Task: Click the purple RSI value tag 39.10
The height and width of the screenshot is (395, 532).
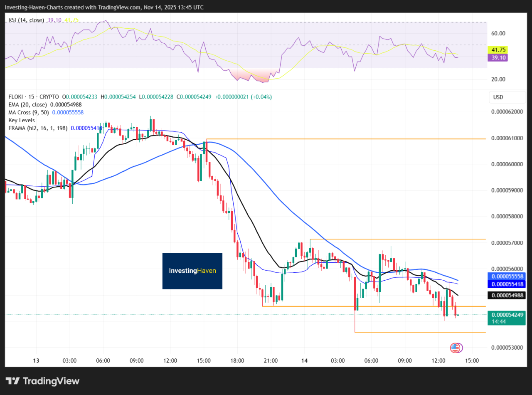Action: click(x=498, y=58)
